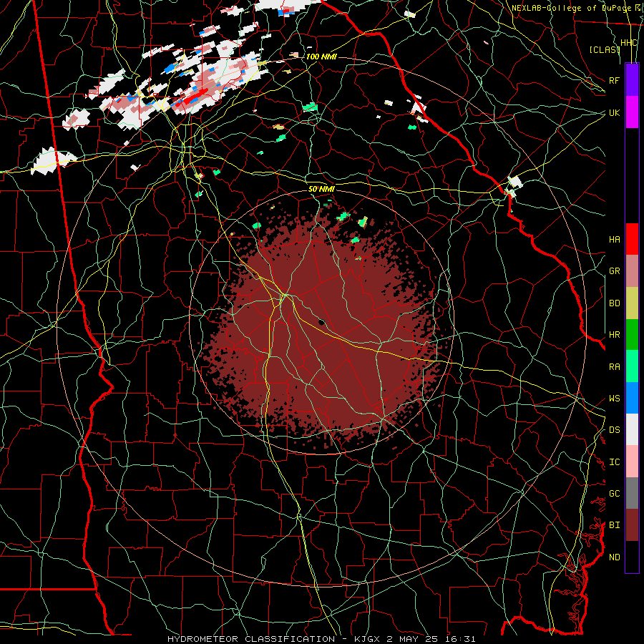Click the GC legend label
This screenshot has height=644, width=644.
click(614, 494)
